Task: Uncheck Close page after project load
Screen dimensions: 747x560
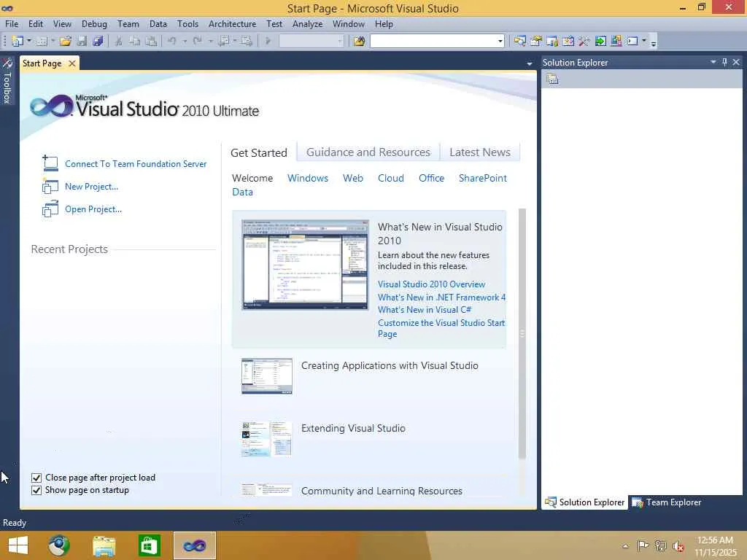Action: pyautogui.click(x=36, y=478)
